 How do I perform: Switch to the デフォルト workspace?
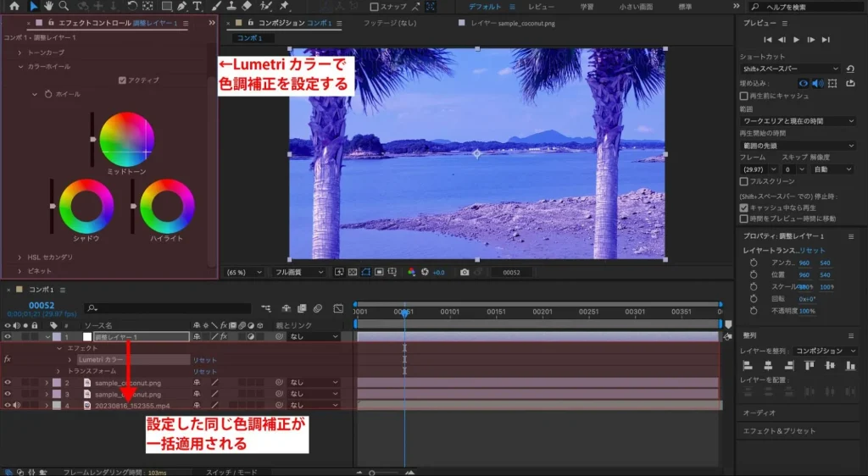[484, 7]
